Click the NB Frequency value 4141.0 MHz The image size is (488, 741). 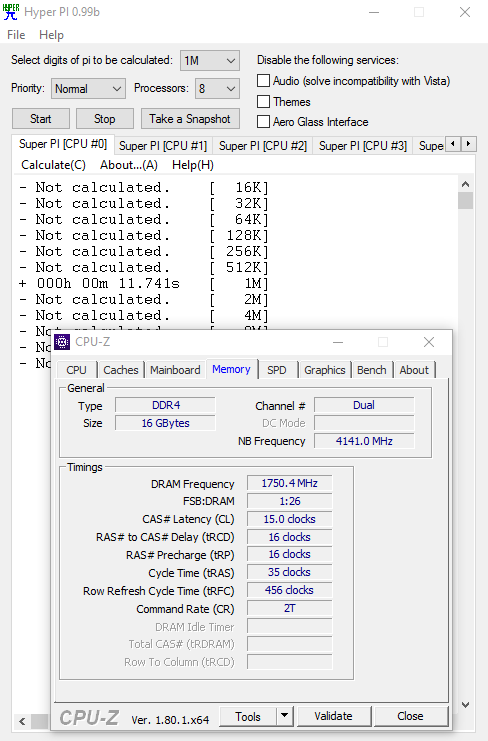[x=364, y=441]
